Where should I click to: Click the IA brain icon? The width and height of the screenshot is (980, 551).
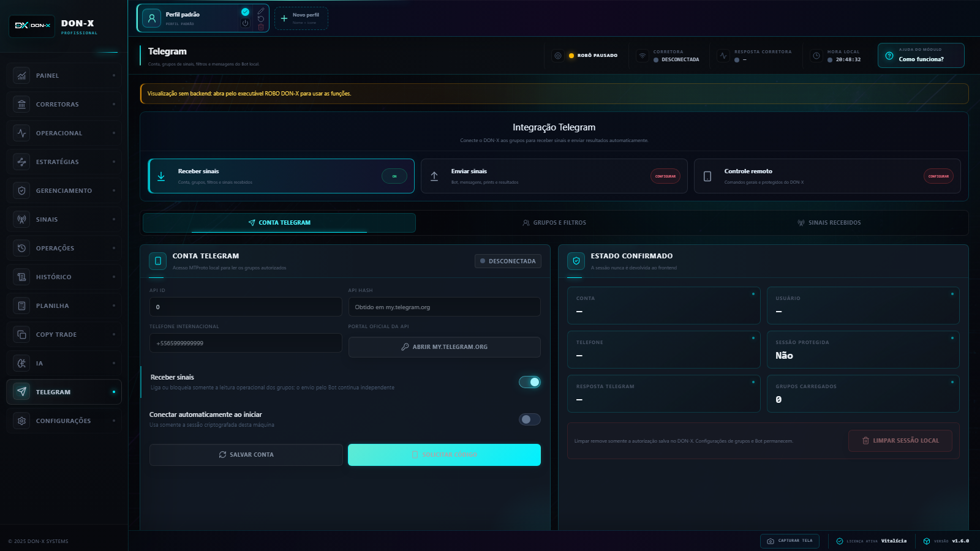(21, 363)
